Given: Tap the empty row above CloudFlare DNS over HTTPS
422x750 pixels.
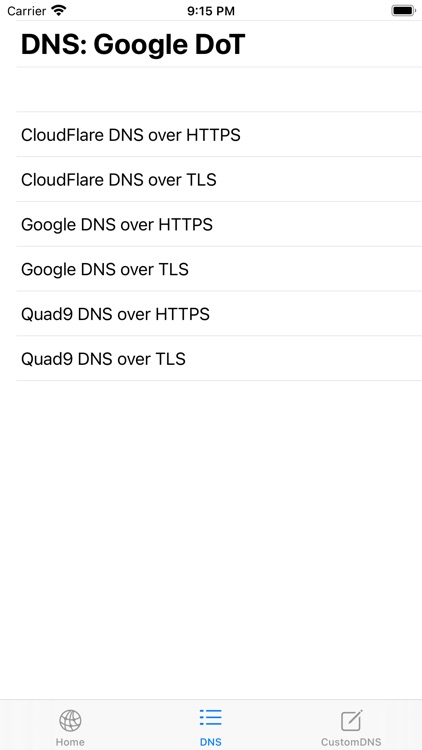Looking at the screenshot, I should (219, 89).
